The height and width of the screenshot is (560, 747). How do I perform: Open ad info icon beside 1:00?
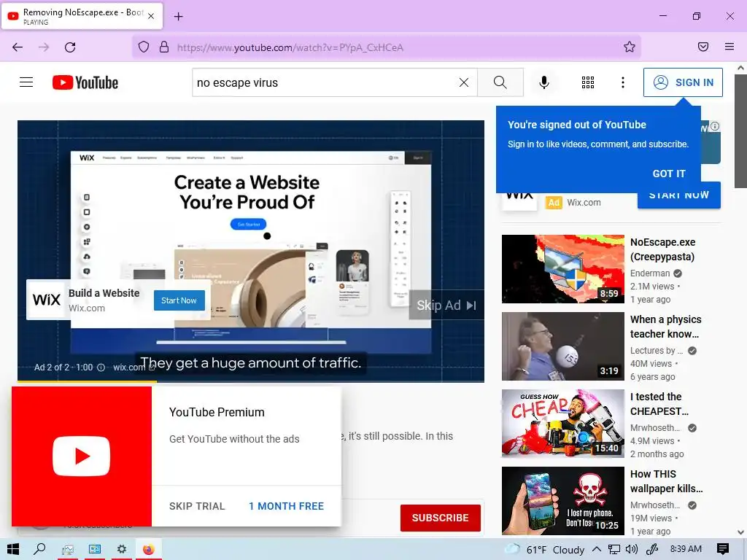[101, 367]
